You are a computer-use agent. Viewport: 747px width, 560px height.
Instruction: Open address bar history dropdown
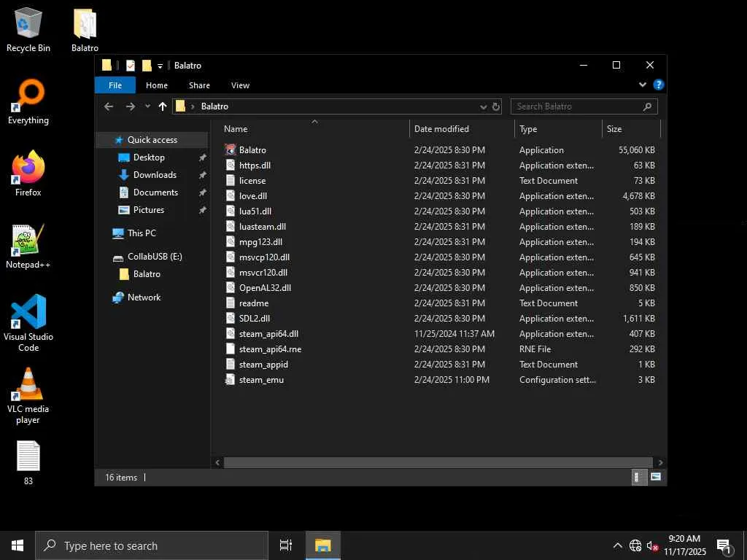(x=483, y=106)
